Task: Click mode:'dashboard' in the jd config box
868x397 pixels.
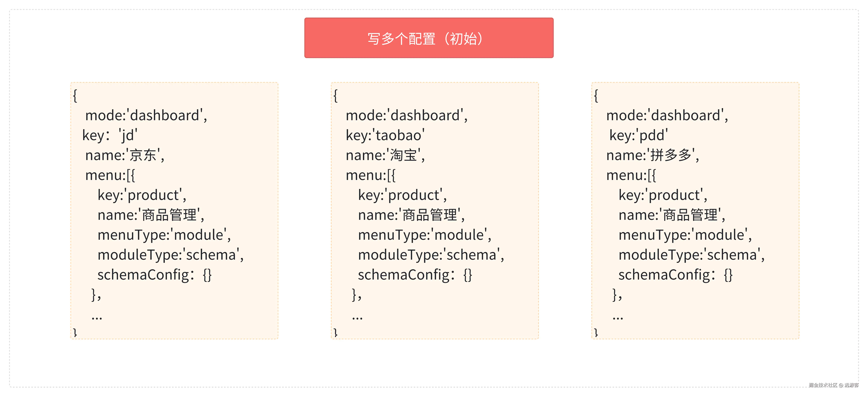Action: click(146, 116)
